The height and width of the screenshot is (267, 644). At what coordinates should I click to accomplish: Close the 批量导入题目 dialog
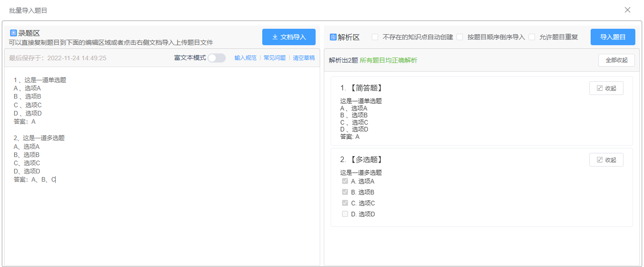(628, 10)
